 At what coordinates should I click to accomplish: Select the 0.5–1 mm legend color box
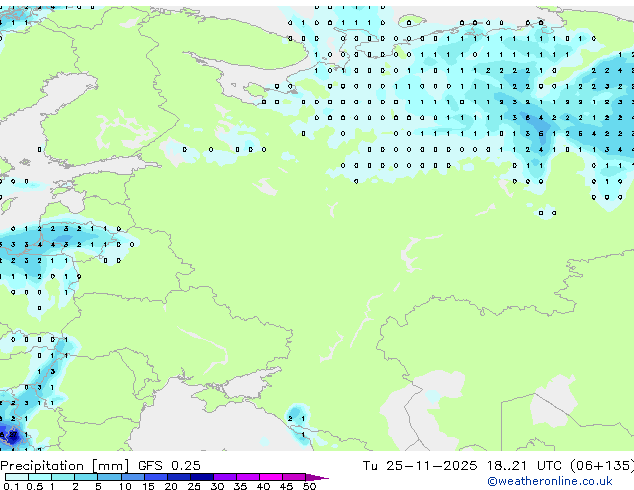40,477
